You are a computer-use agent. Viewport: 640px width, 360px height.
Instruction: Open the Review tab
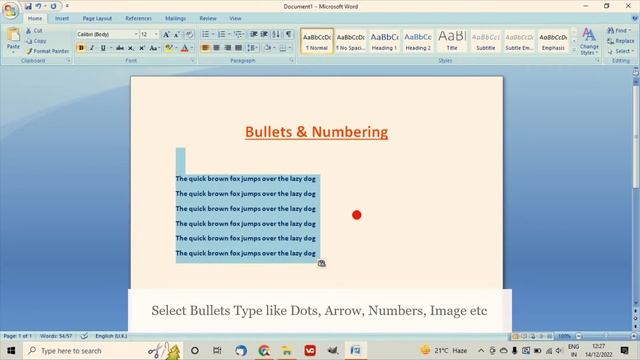coord(208,18)
